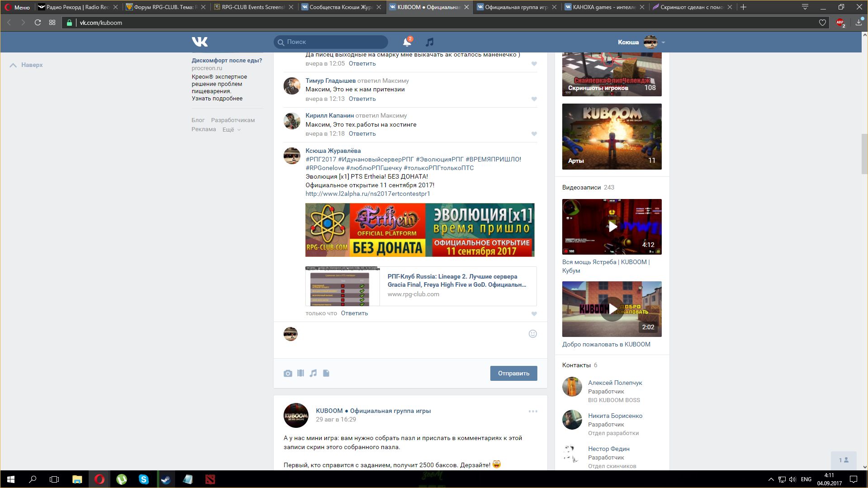Open the l2alpha.ru link in the comment
The image size is (868, 488).
[x=368, y=194]
